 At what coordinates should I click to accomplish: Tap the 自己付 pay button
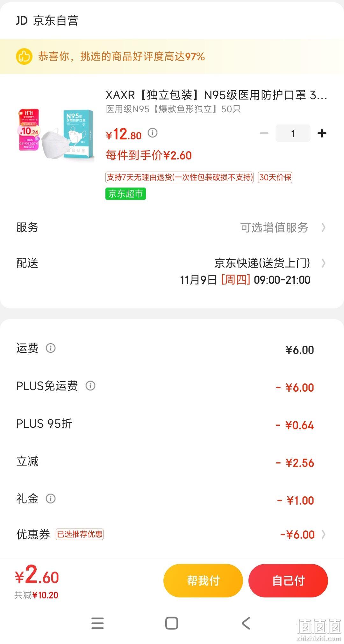click(x=288, y=581)
